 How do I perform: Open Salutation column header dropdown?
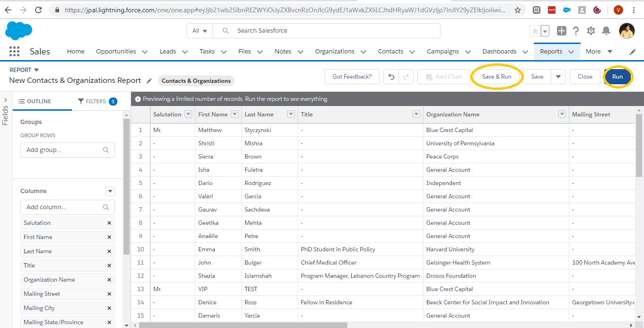coord(188,115)
